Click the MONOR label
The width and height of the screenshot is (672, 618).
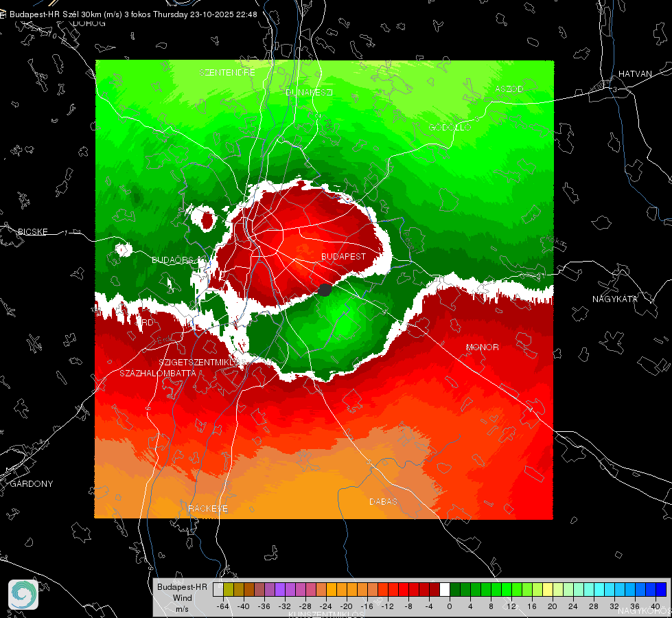[x=482, y=347]
